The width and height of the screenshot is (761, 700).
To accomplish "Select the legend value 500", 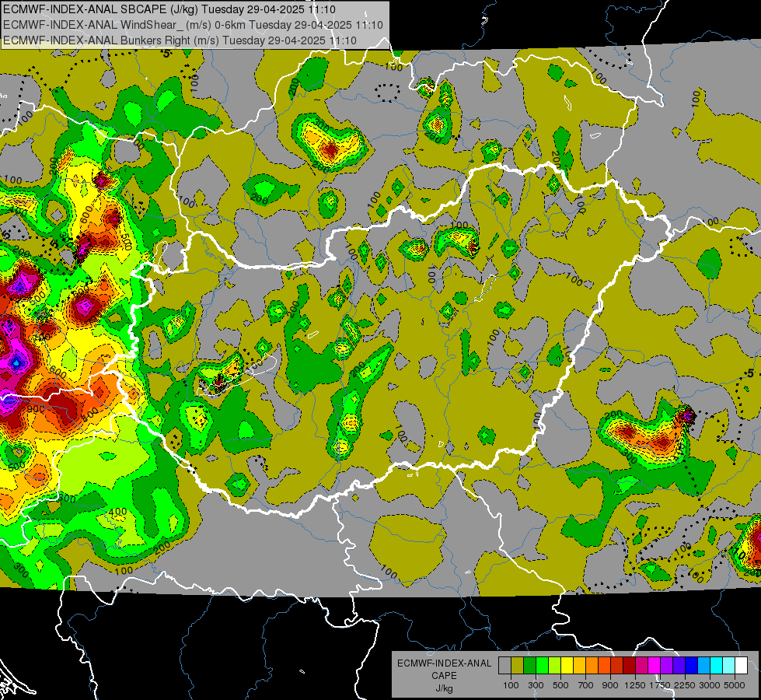I will click(x=560, y=685).
